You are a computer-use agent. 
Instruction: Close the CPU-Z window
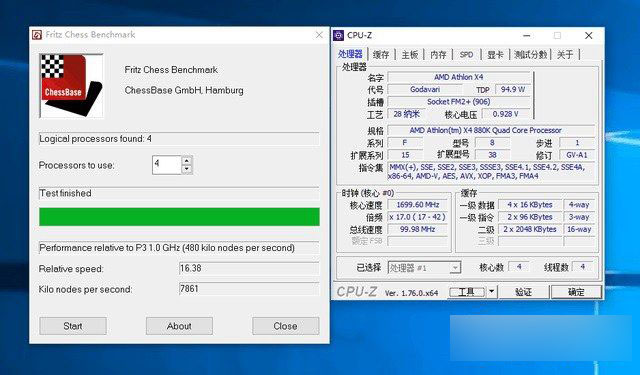[x=589, y=36]
